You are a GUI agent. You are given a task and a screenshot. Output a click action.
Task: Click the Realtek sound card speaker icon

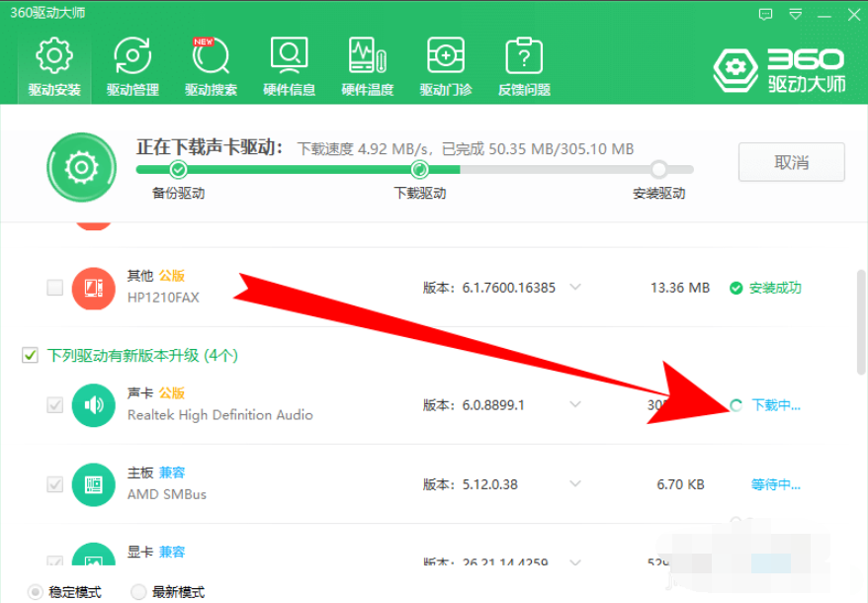coord(94,404)
